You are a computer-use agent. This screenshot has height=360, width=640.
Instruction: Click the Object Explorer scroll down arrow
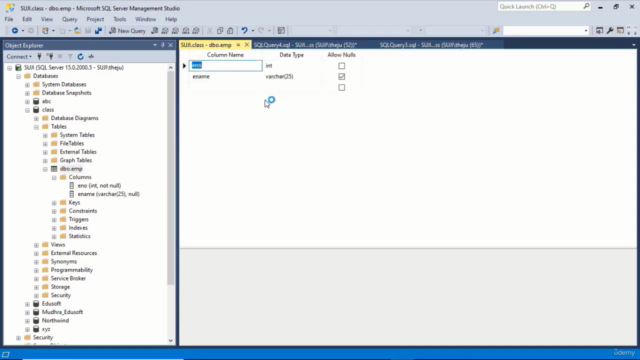pos(171,341)
